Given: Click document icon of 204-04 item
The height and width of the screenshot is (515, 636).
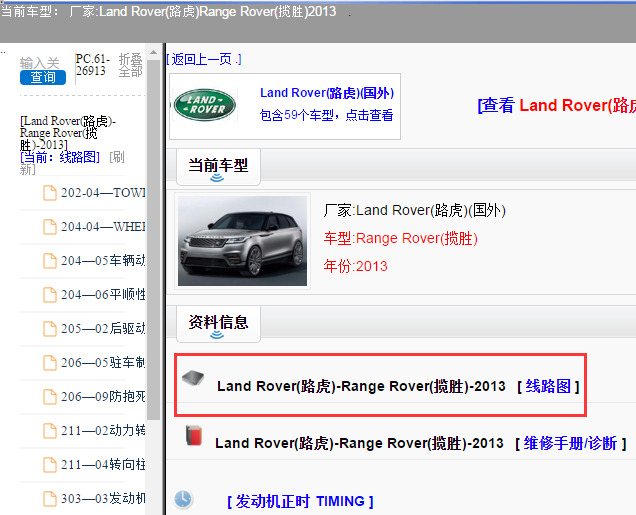Looking at the screenshot, I should click(50, 227).
